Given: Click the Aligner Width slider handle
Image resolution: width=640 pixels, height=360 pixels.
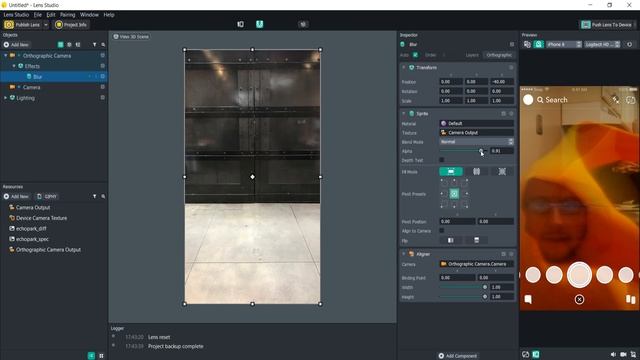Looking at the screenshot, I should tap(485, 287).
